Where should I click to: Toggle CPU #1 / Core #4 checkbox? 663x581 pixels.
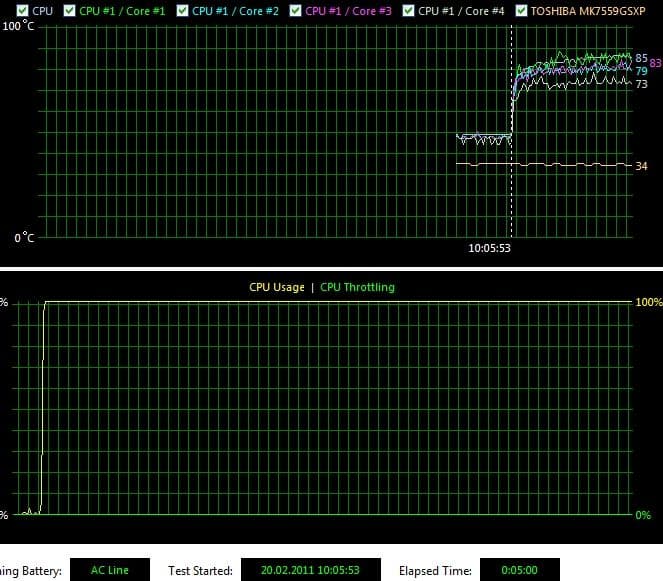(408, 11)
